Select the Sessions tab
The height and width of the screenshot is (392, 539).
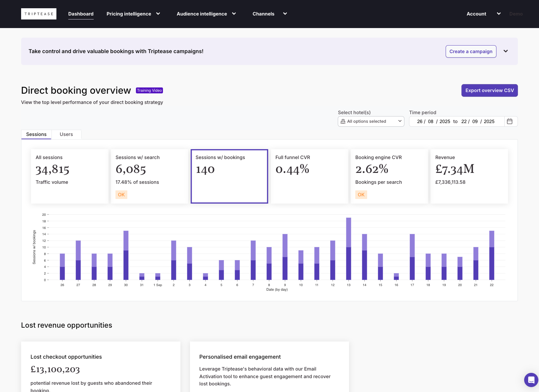click(36, 134)
